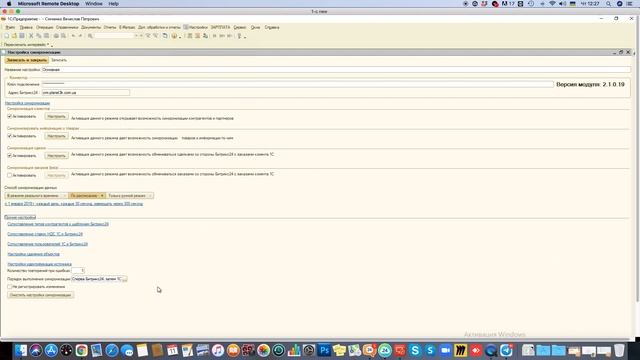Click Очистить настройки синхронизации button
The image size is (640, 360).
coord(40,295)
